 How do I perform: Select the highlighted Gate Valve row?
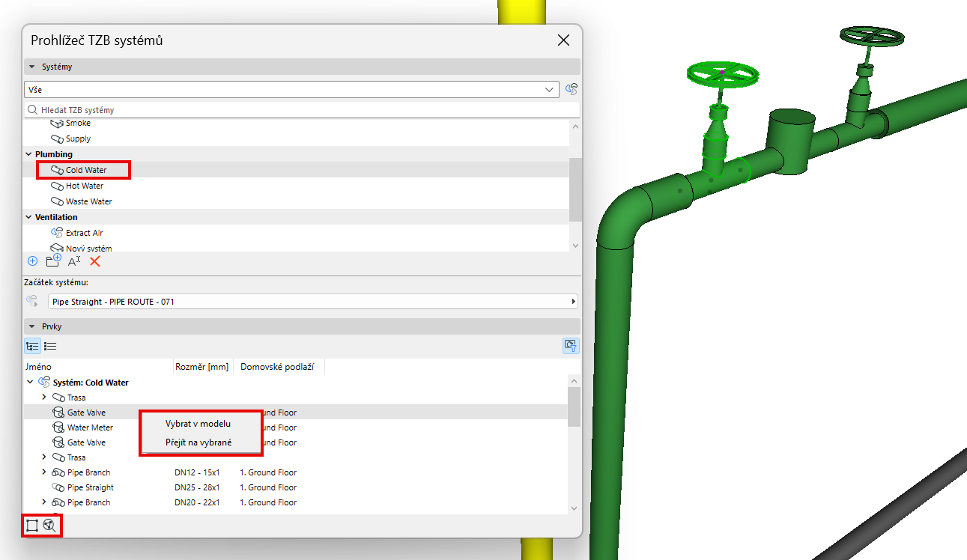[296, 413]
